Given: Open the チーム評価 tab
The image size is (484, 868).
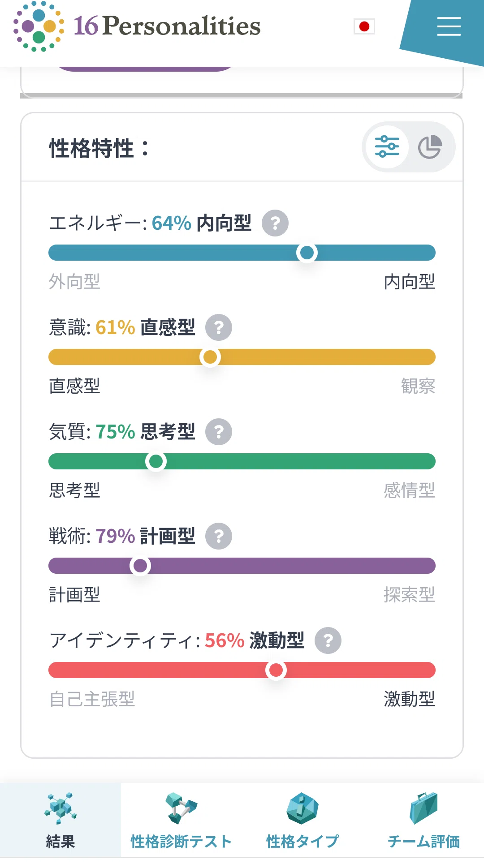Looking at the screenshot, I should (x=423, y=820).
